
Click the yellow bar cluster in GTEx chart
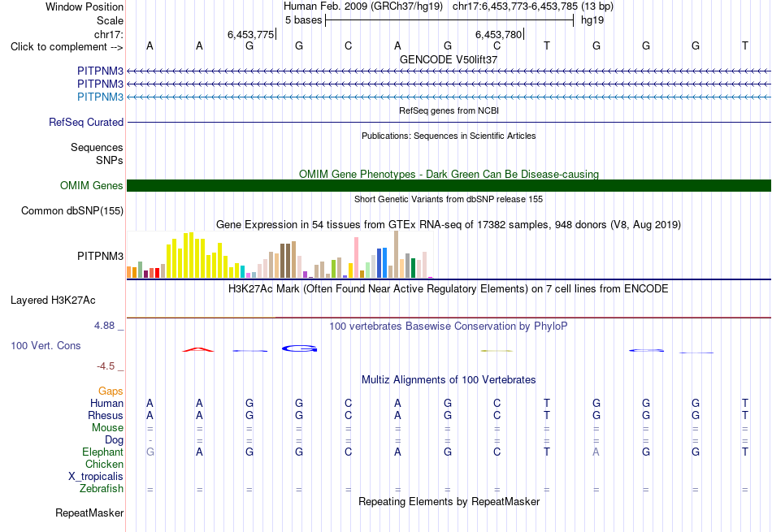196,256
